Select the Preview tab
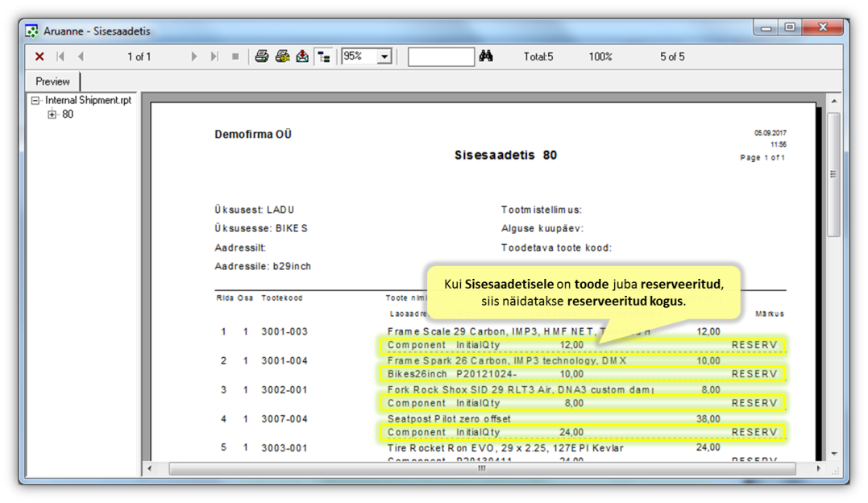 [52, 81]
